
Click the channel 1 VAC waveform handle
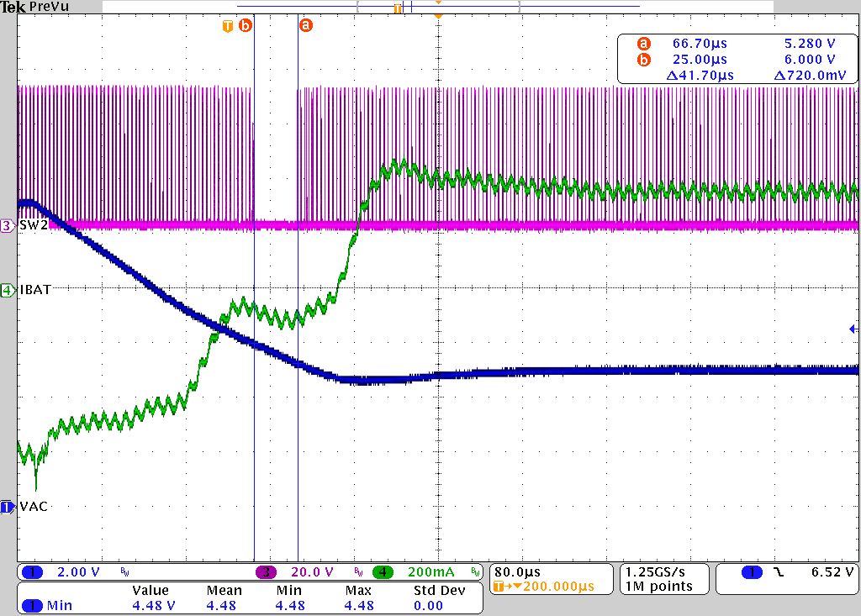click(x=8, y=507)
